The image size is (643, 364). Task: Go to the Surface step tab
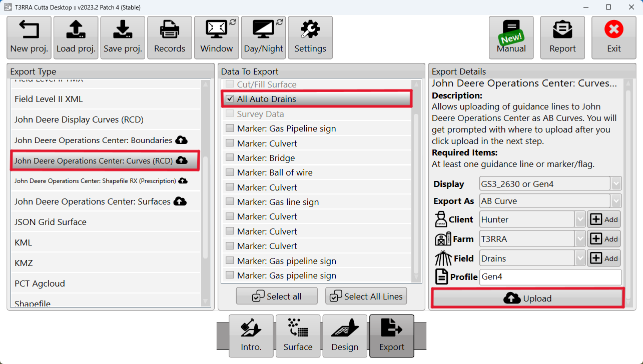click(x=298, y=336)
